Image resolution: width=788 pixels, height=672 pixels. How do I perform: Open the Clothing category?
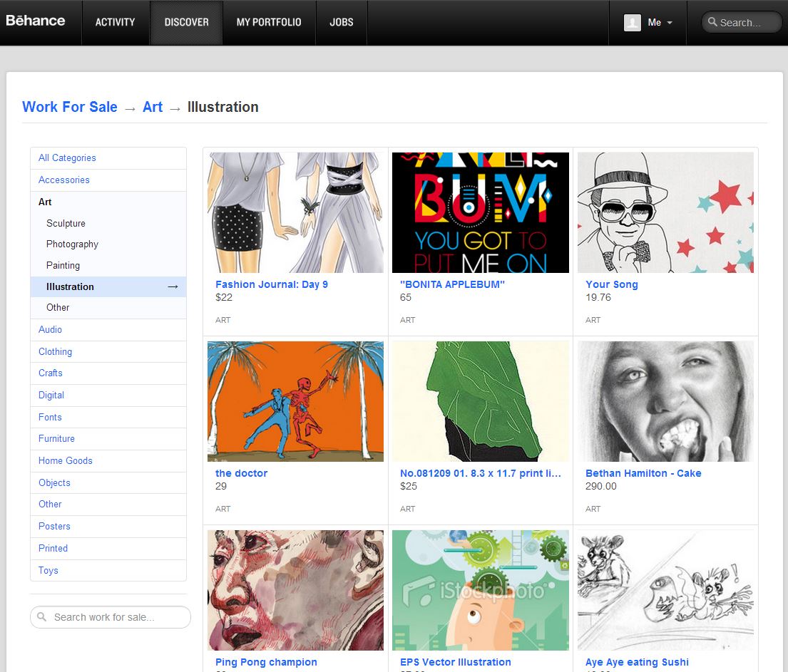[108, 351]
